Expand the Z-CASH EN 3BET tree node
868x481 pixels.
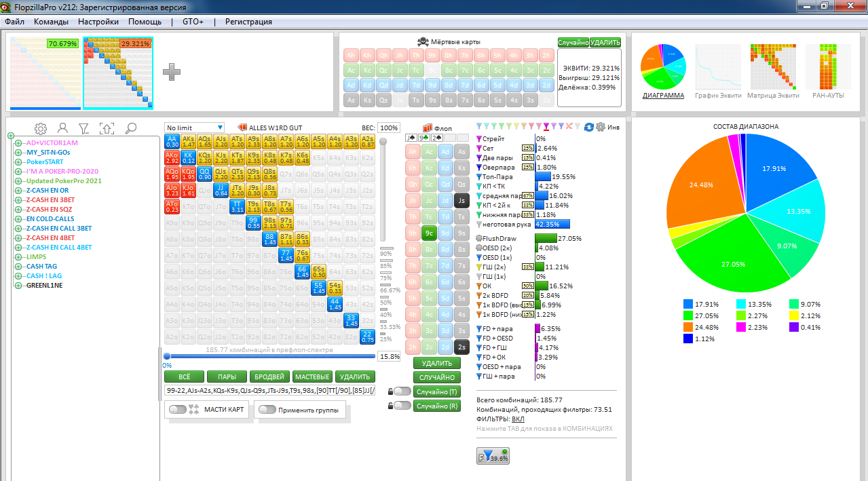11,200
